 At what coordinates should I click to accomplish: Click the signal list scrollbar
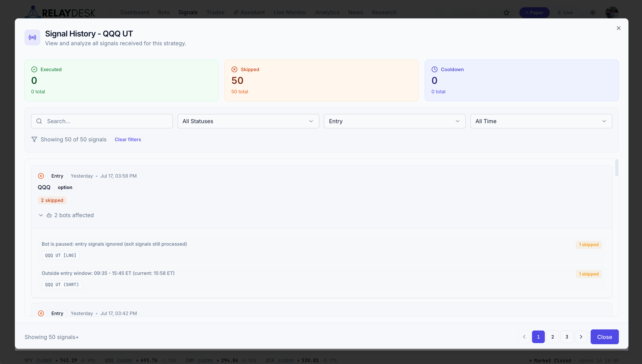tap(617, 168)
